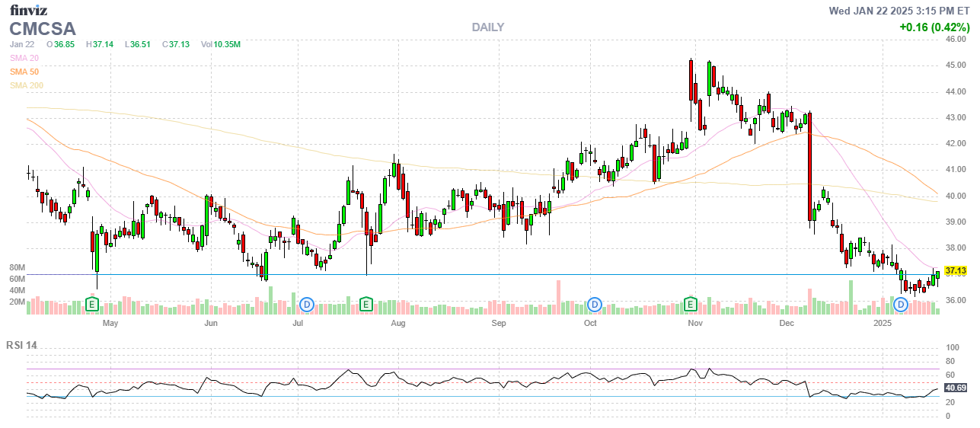Click the Vol 10.35M volume reading
Image resolution: width=980 pixels, height=428 pixels.
tap(221, 44)
